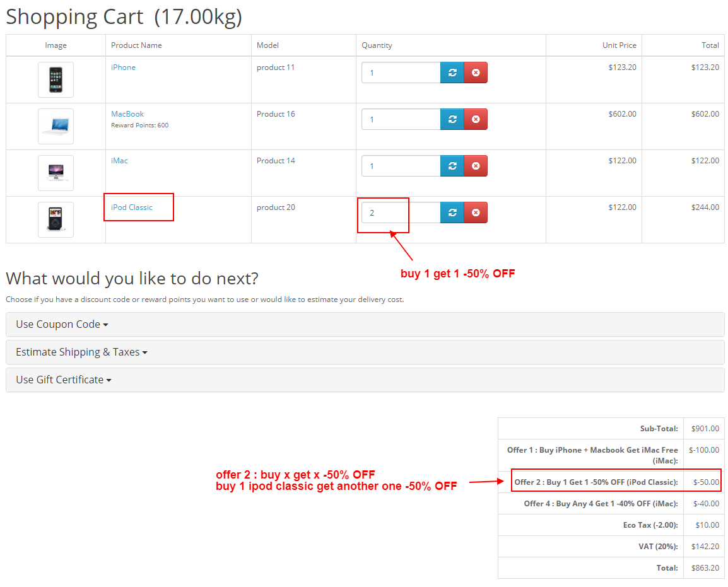The image size is (728, 587).
Task: Click the "Shopping Cart (17.00kg)" heading
Action: [124, 17]
